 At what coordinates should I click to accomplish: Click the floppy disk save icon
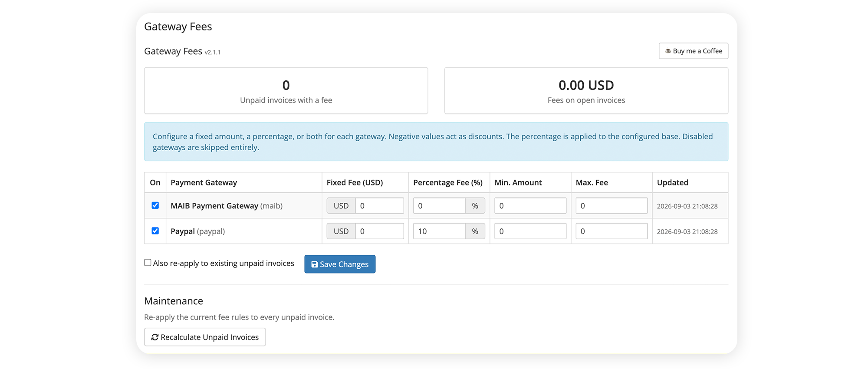pos(315,264)
